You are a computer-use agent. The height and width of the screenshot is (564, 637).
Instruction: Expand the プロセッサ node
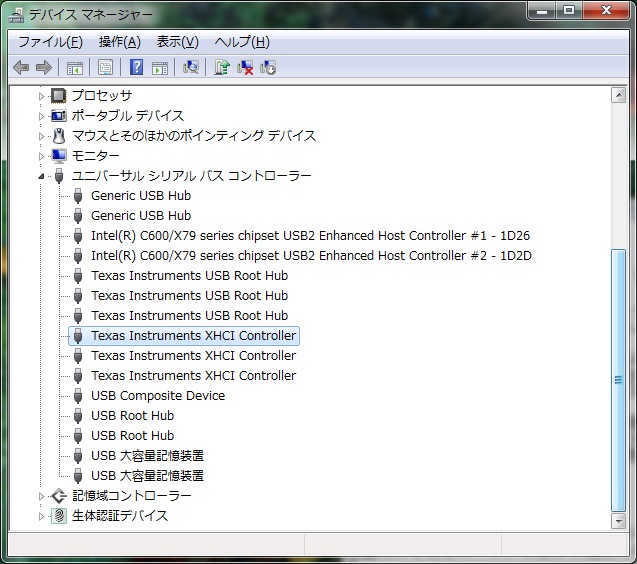41,96
